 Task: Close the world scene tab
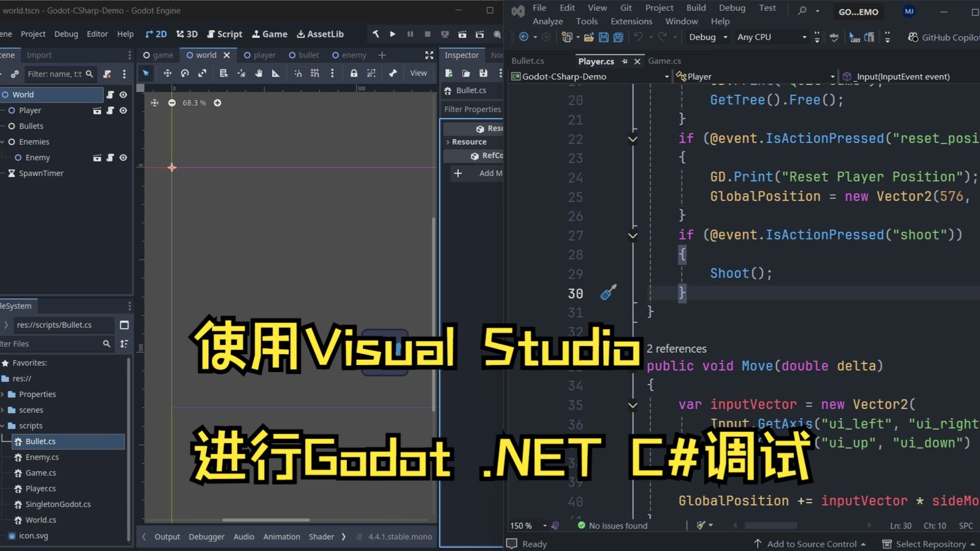(x=227, y=55)
